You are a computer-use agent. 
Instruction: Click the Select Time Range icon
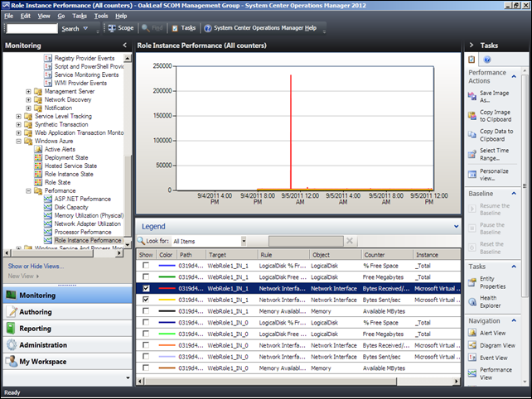click(x=472, y=154)
